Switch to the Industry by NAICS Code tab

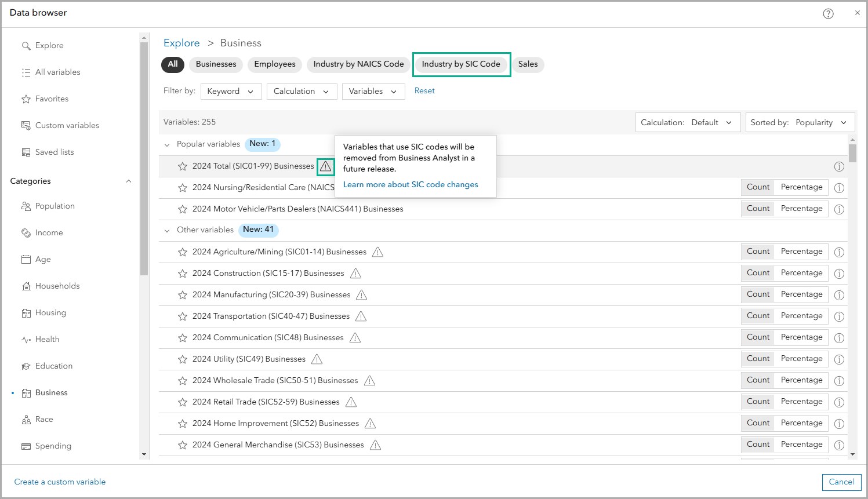coord(358,64)
